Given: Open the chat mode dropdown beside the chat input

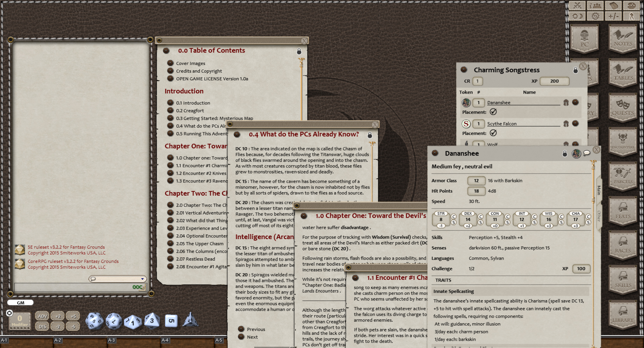Looking at the screenshot, I should pos(143,279).
